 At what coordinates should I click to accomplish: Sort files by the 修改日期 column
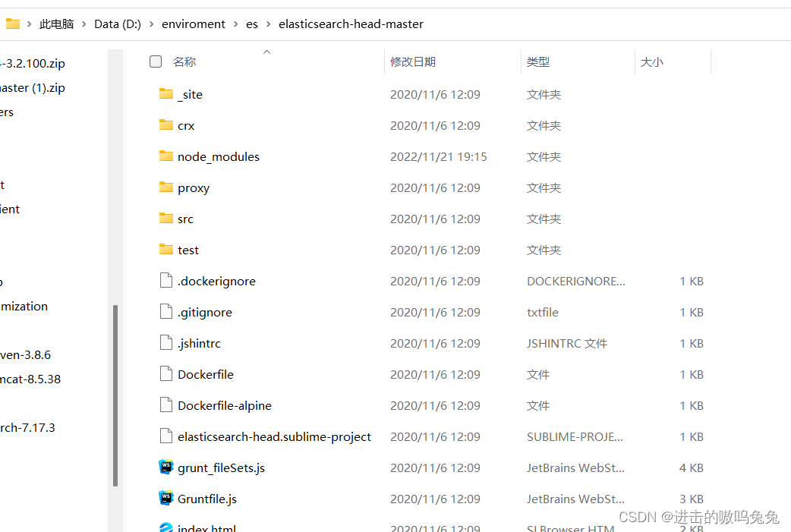pyautogui.click(x=413, y=62)
